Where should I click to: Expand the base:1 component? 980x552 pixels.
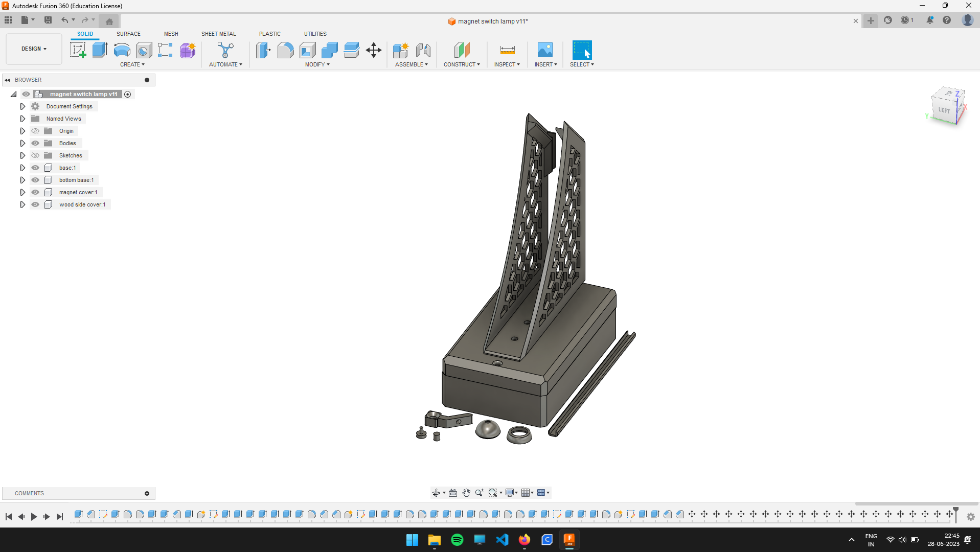(x=22, y=168)
